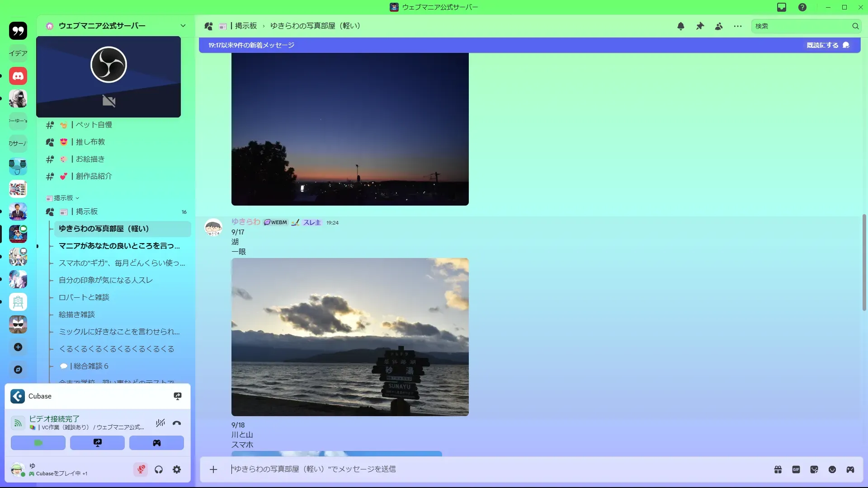The height and width of the screenshot is (488, 868).
Task: Start screen share from the voice panel
Action: point(97,443)
